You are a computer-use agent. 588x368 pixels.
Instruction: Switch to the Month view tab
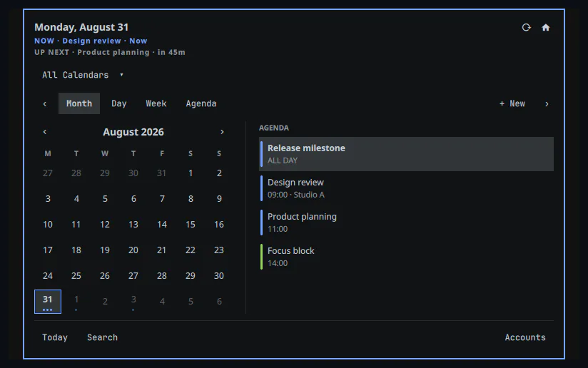(79, 103)
